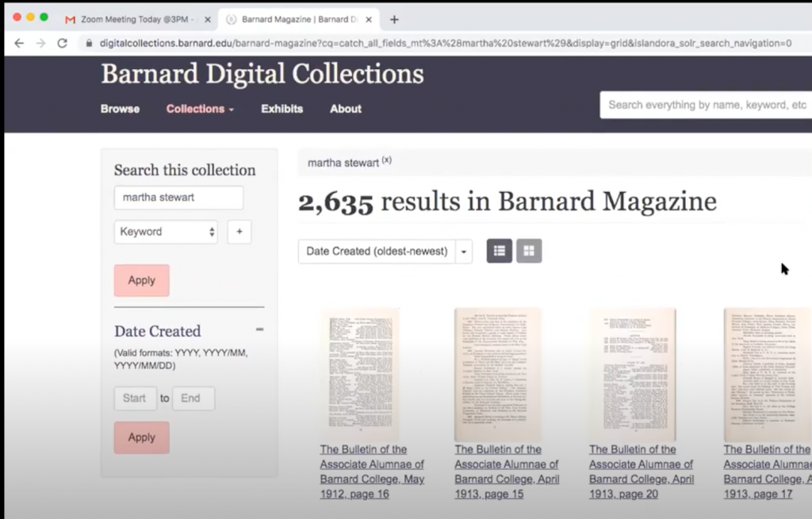Click the Date Created heading
Image resolution: width=812 pixels, height=519 pixels.
[158, 331]
